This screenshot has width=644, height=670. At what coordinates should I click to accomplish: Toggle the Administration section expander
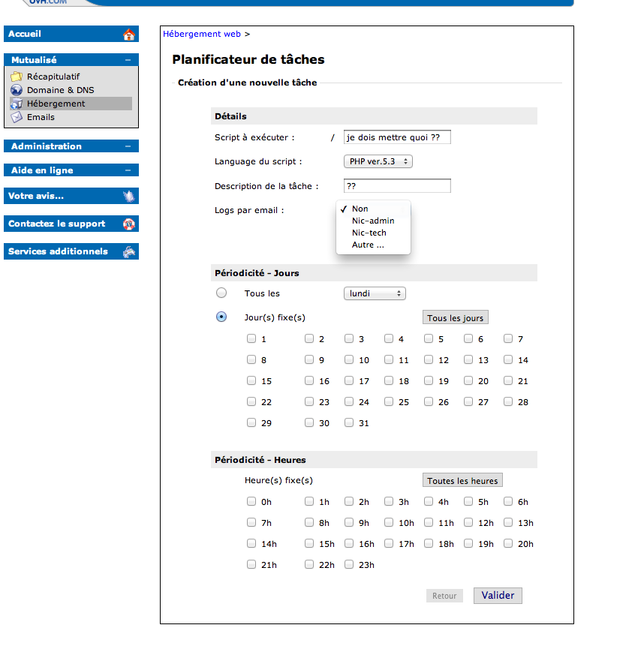point(128,146)
